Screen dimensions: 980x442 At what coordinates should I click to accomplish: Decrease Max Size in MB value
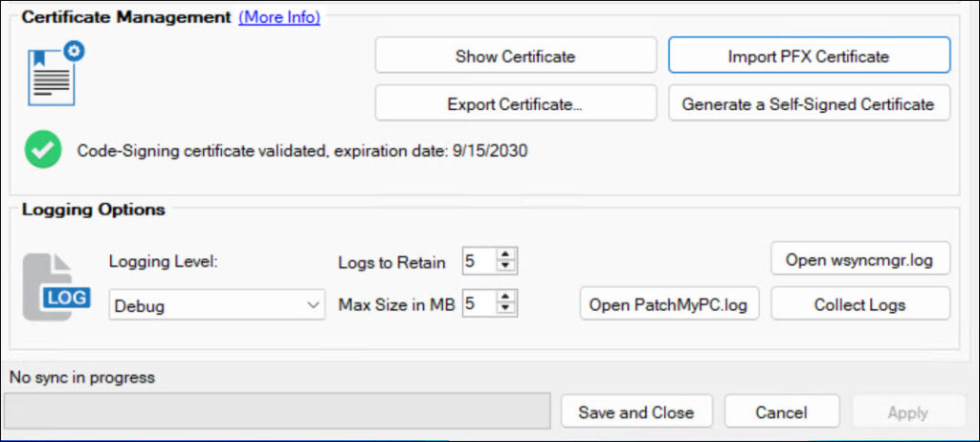[506, 309]
